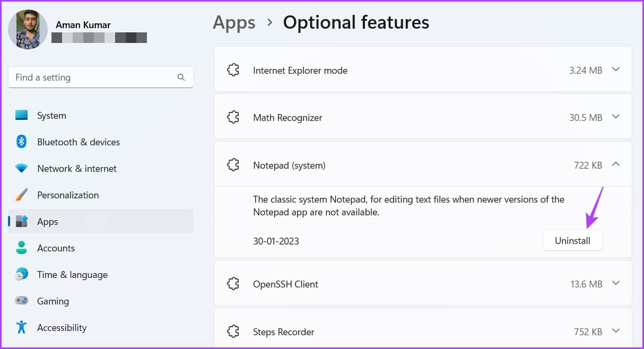Click the Apps grid icon

point(21,221)
